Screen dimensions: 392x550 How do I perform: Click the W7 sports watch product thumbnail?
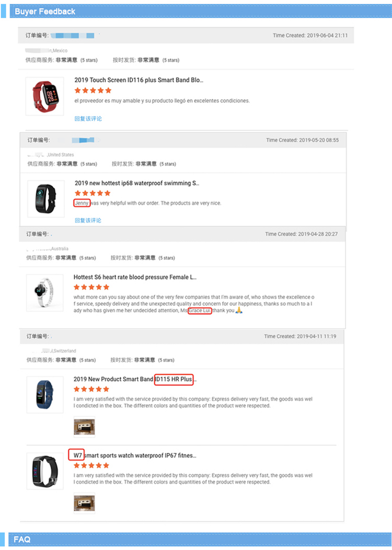click(44, 471)
